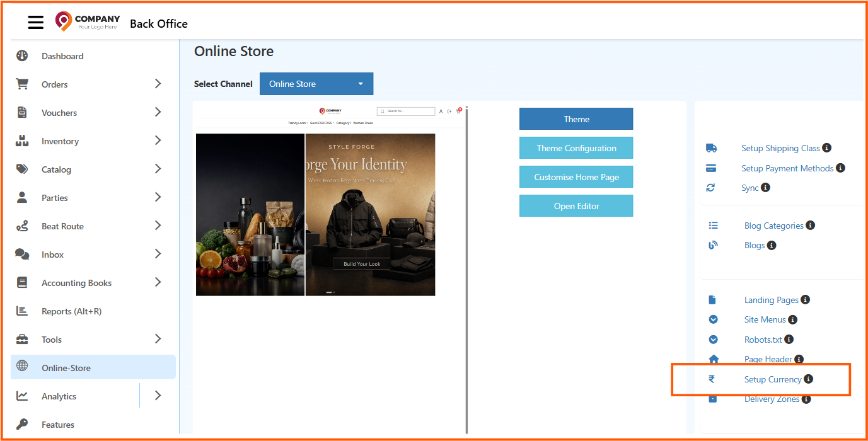
Task: Click the Sync refresh arrows icon
Action: [x=713, y=187]
